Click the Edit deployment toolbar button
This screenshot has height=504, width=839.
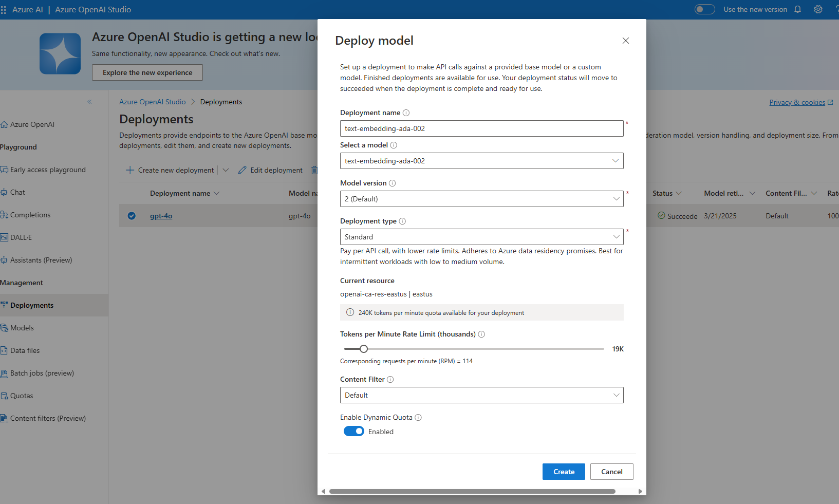click(x=270, y=170)
